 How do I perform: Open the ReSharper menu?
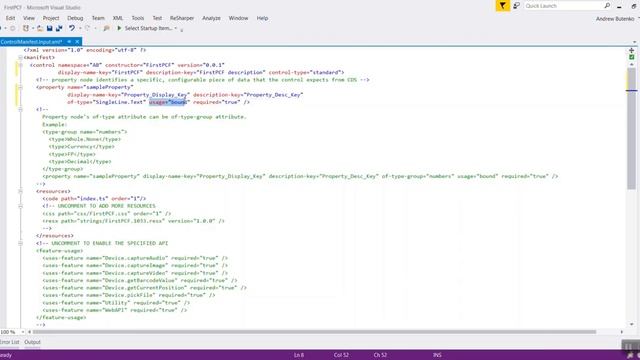click(x=182, y=18)
